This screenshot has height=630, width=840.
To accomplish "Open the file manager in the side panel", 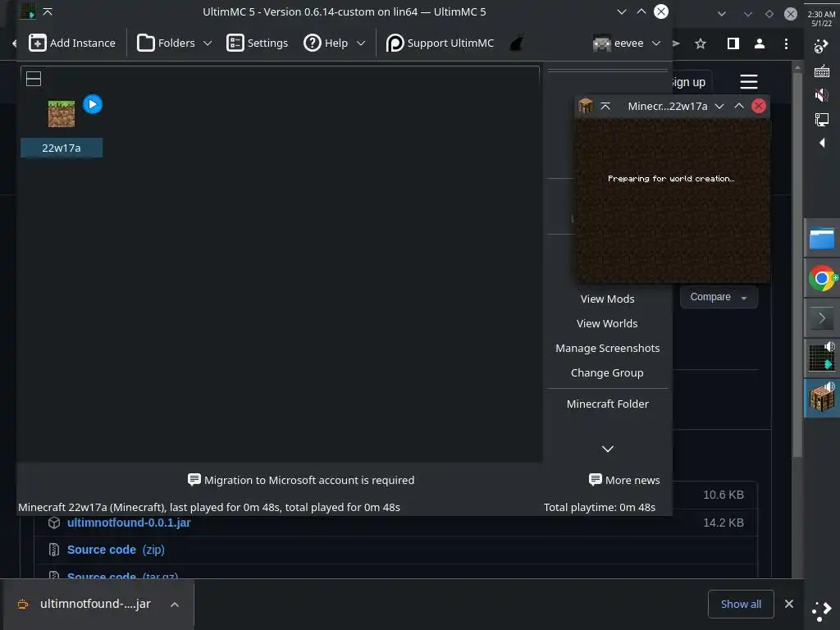I will point(822,237).
